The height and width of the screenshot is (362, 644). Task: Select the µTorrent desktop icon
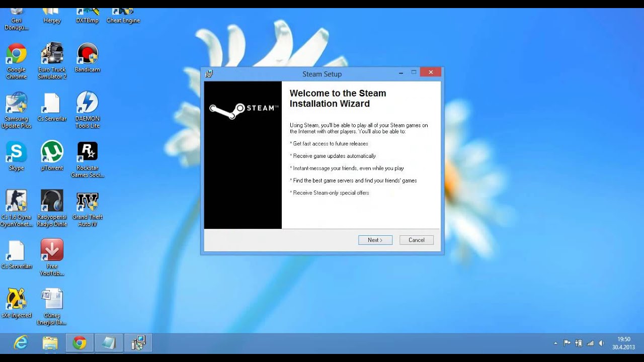(x=52, y=156)
